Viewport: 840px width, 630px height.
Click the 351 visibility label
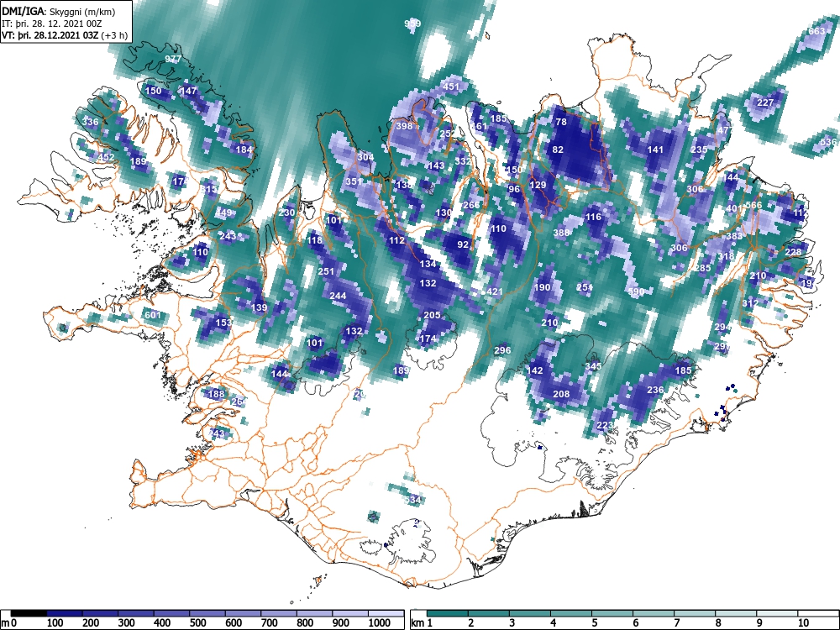(x=354, y=181)
